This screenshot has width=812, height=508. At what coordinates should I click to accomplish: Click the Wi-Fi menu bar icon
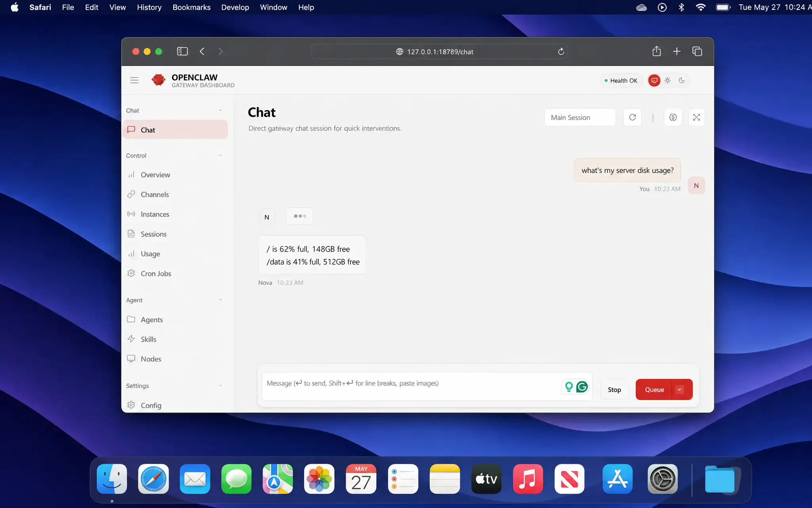[701, 7]
